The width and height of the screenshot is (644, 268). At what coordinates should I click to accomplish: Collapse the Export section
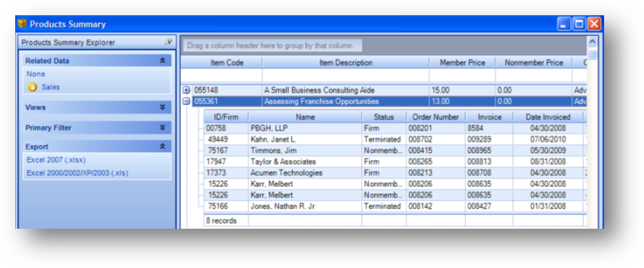[x=163, y=146]
